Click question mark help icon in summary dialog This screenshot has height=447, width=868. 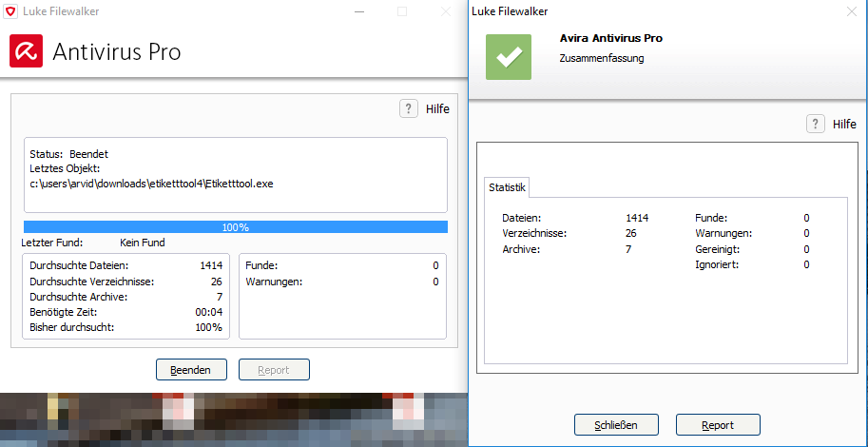[815, 125]
